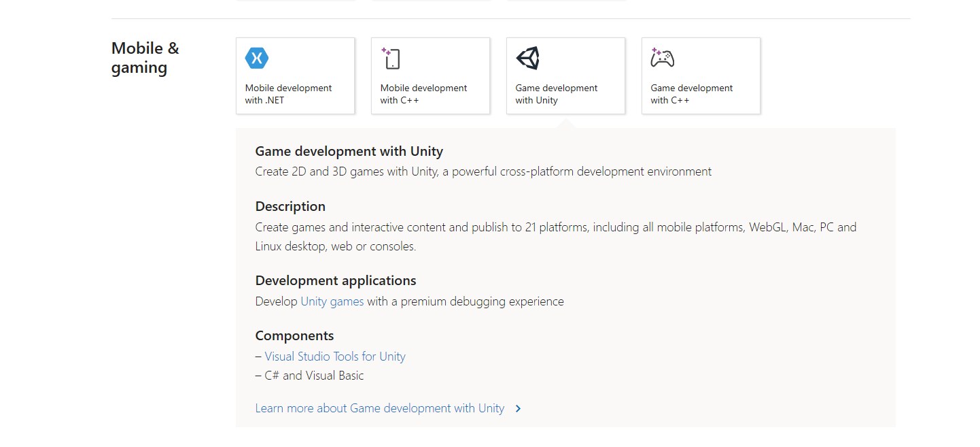The width and height of the screenshot is (980, 447).
Task: Collapse Game development with Unity card
Action: [x=565, y=76]
